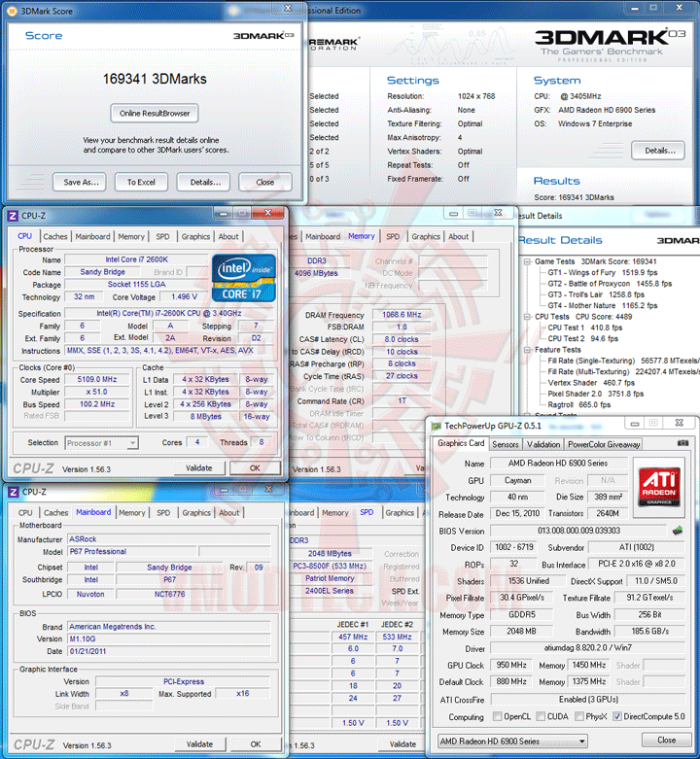This screenshot has width=700, height=759.
Task: Select GT2 - Battle of Proxycon result row
Action: click(x=610, y=284)
